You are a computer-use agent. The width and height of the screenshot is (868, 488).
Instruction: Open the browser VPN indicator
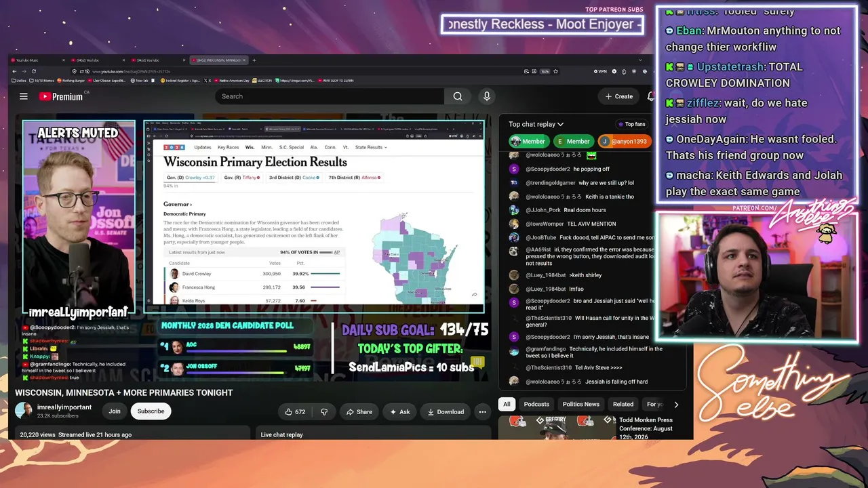(601, 71)
